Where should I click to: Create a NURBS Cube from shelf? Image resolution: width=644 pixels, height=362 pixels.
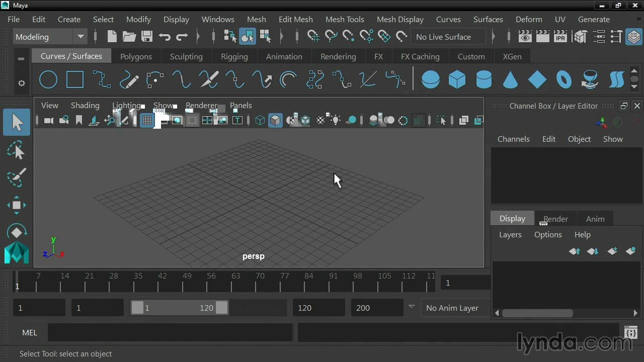point(457,79)
